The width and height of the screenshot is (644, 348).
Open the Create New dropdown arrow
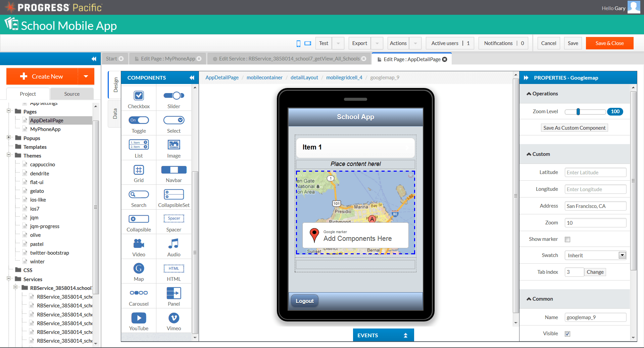86,77
